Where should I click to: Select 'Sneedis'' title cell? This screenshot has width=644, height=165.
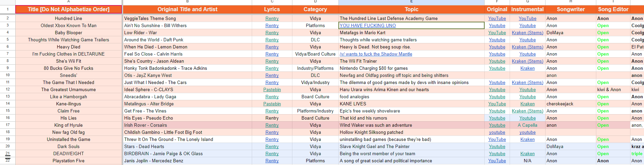[68, 76]
